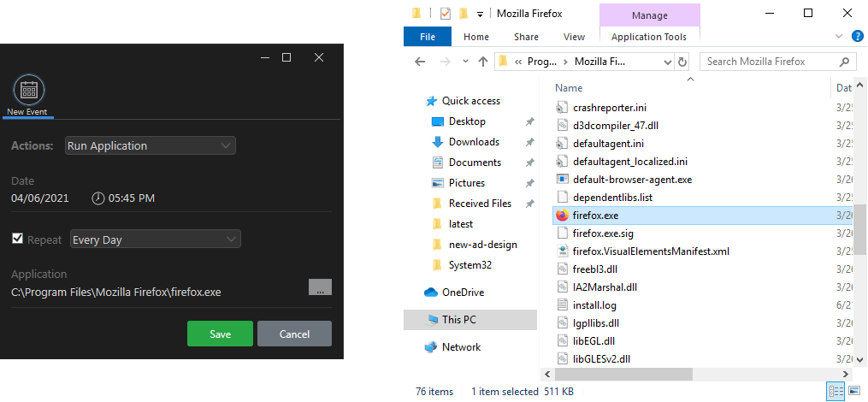Select the freebl3.dll file

click(x=595, y=269)
